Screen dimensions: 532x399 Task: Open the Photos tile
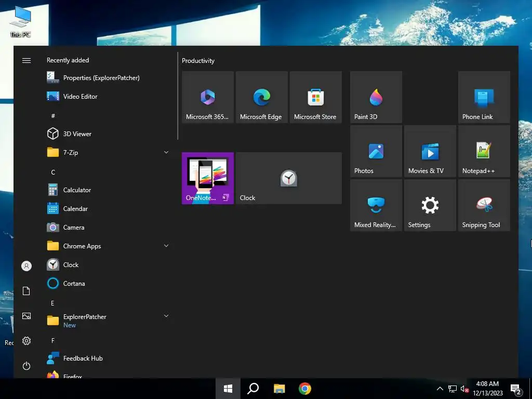[x=376, y=151]
